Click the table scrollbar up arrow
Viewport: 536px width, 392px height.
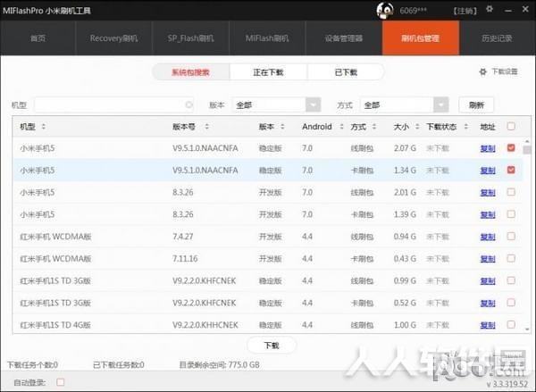[x=527, y=141]
